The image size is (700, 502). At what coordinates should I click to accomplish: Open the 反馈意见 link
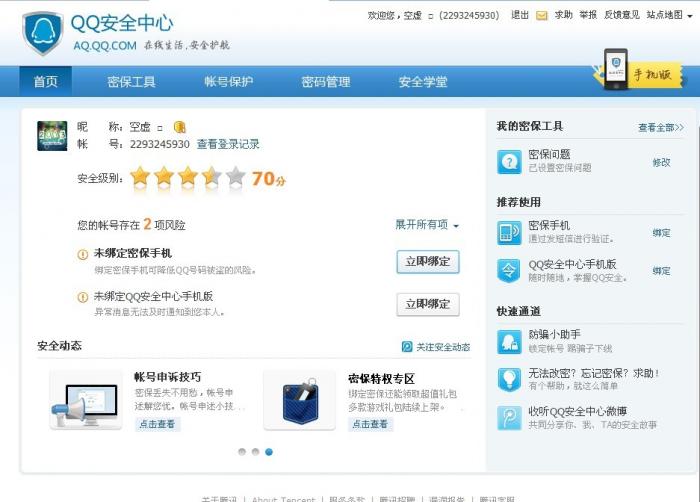pos(621,15)
